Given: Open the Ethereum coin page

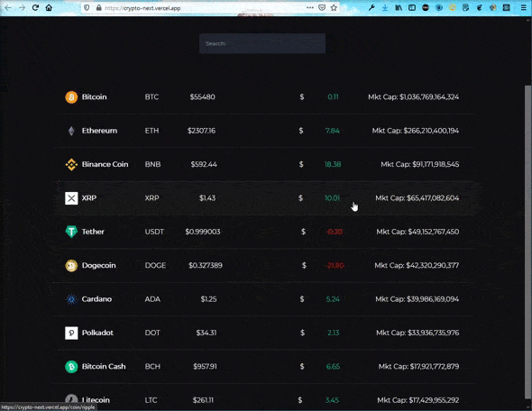Looking at the screenshot, I should point(99,131).
